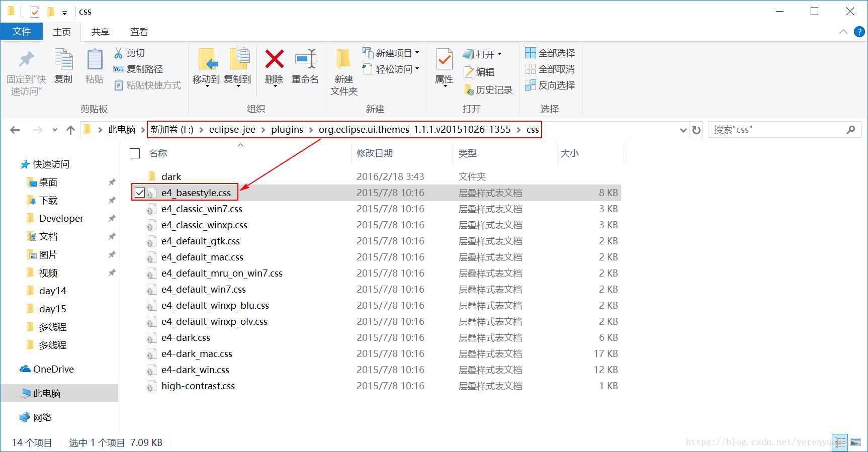Click the Up one level arrow
868x452 pixels.
pos(70,130)
